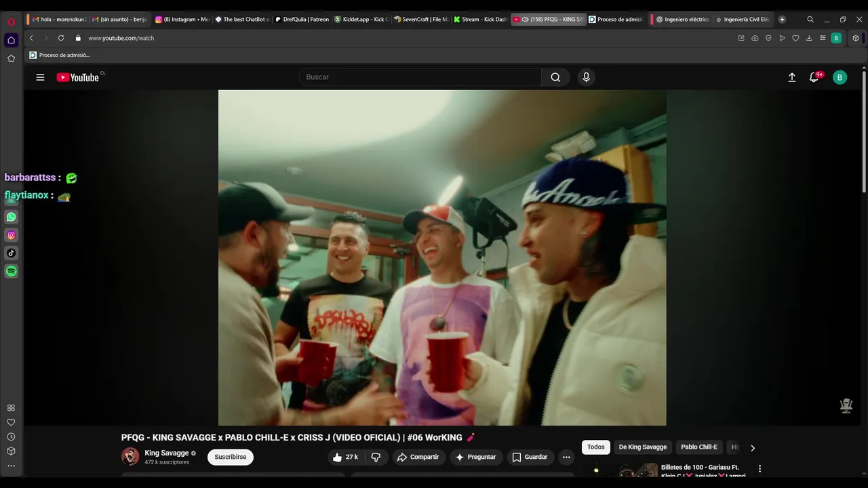Screen dimensions: 868x488
Task: Select the Todos filter chip
Action: tap(596, 447)
